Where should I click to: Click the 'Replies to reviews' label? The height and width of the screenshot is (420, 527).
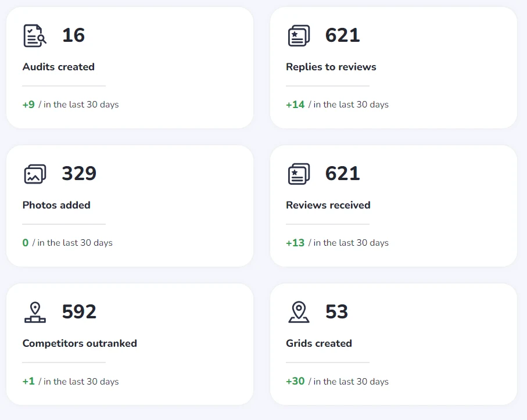click(x=331, y=67)
